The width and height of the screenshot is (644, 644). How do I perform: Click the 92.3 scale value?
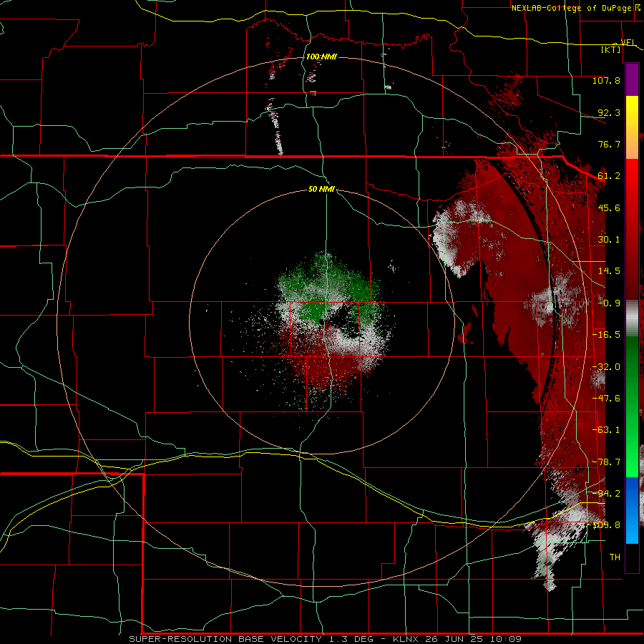coord(609,112)
